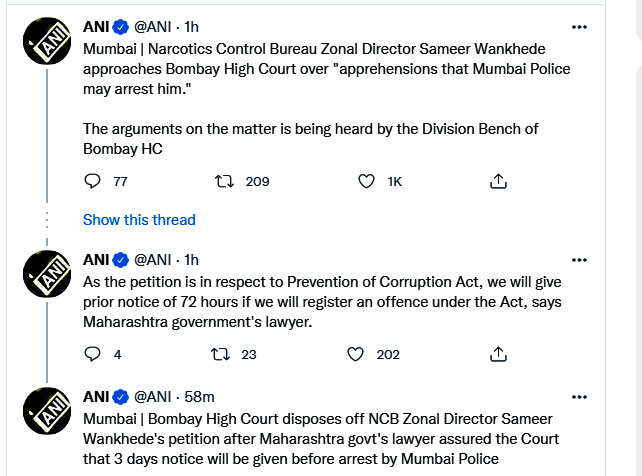Click the ANI display name on second tweet
This screenshot has height=476, width=642.
95,260
